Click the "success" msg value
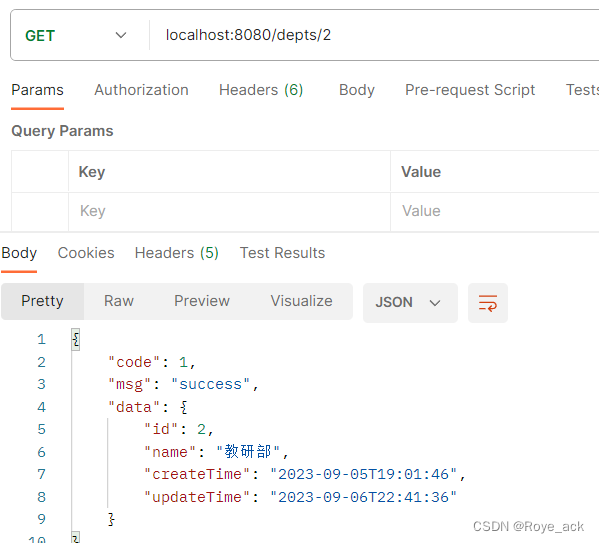 pos(210,384)
